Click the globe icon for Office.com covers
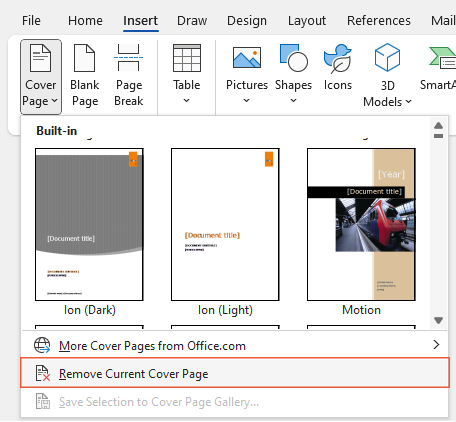 [x=42, y=345]
